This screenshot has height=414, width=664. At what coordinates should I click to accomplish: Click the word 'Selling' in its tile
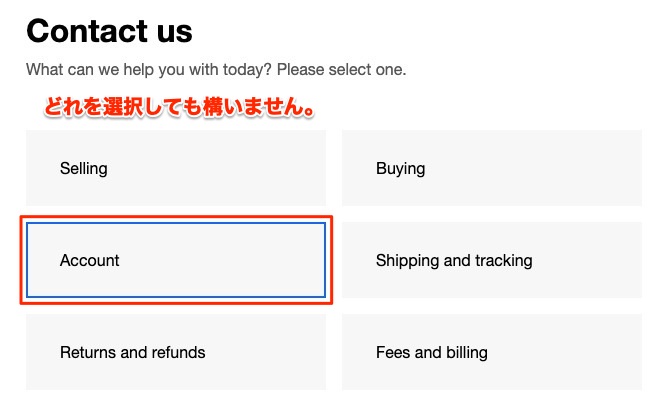coord(83,168)
